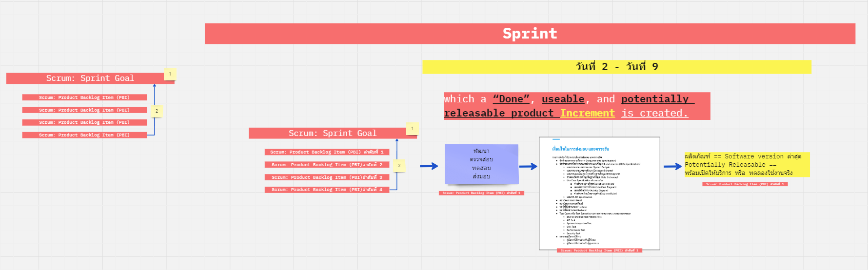Select the red "Sprint" header banner

pyautogui.click(x=530, y=34)
